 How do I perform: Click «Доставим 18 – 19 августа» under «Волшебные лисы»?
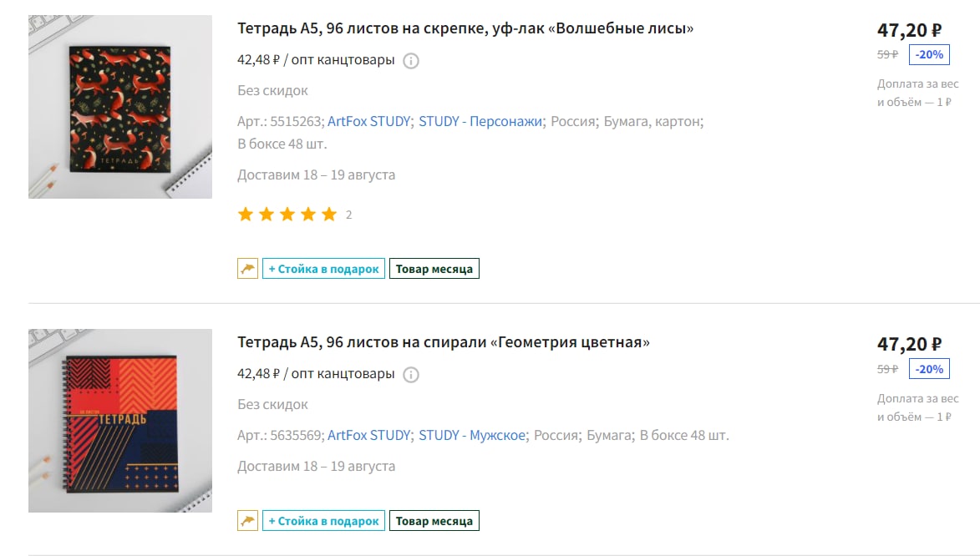[316, 175]
